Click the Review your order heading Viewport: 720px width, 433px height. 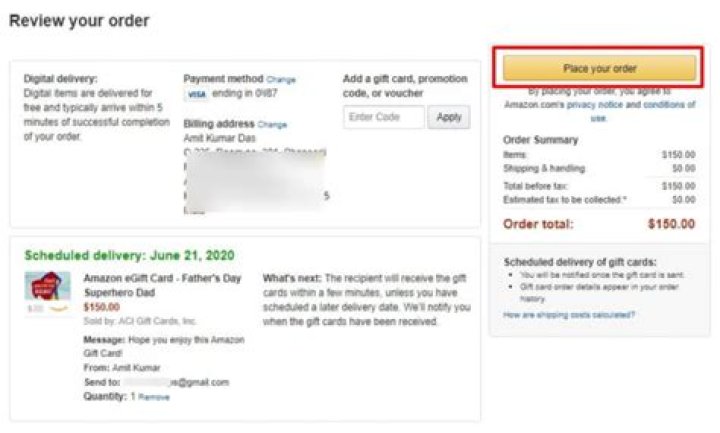(x=79, y=21)
